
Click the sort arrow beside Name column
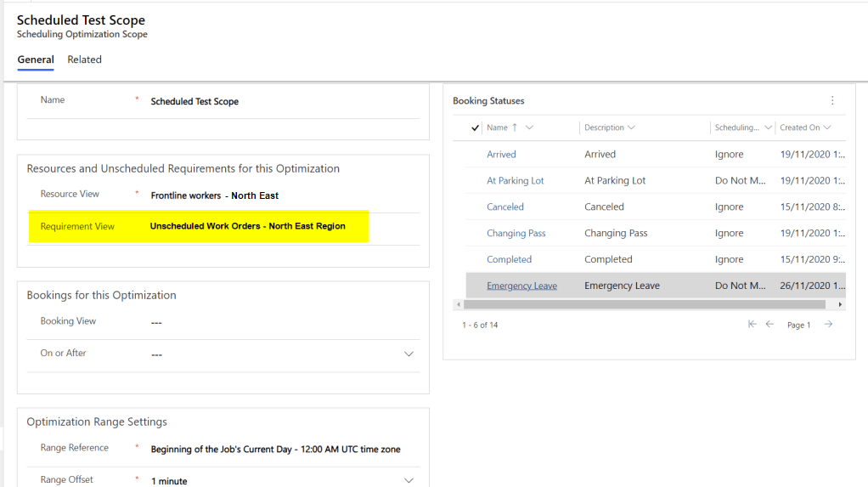tap(515, 127)
